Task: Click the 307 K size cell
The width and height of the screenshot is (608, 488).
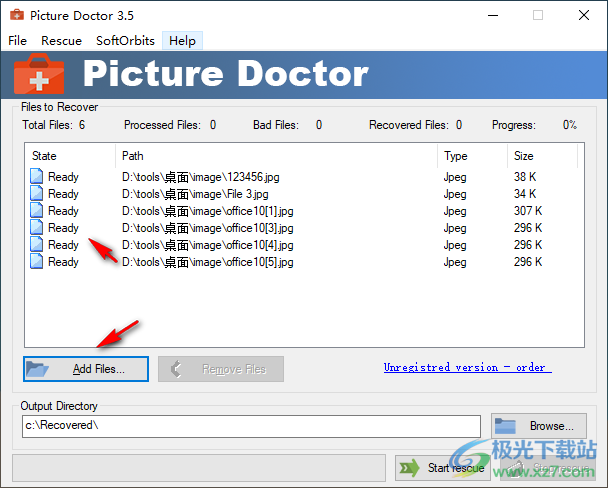Action: 528,211
